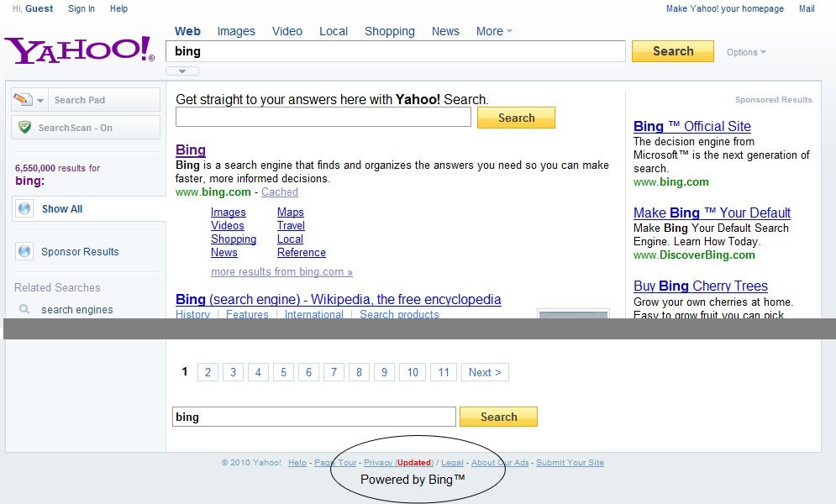Viewport: 836px width, 504px height.
Task: Go to results page 9
Action: click(385, 372)
